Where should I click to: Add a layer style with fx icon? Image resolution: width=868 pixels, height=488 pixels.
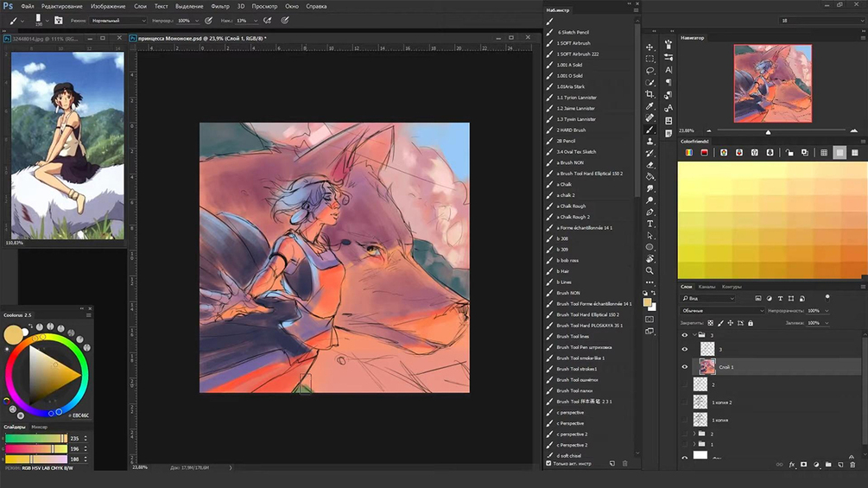(792, 465)
